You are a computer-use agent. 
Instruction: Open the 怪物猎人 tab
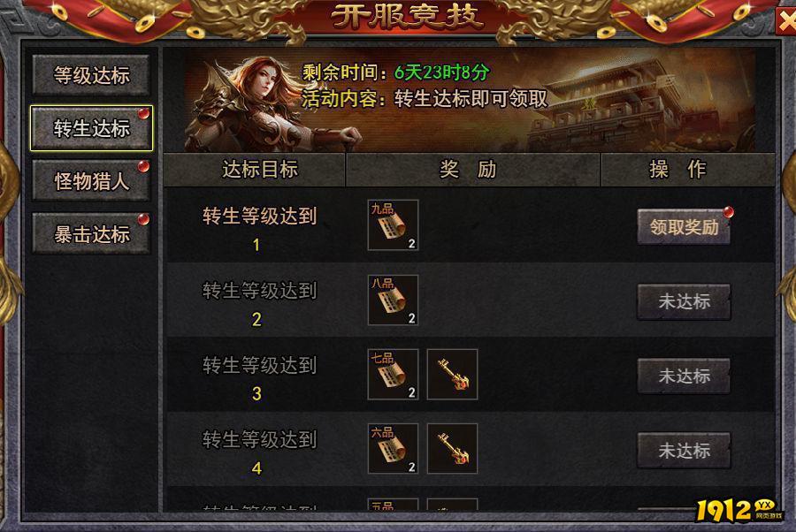tap(91, 181)
